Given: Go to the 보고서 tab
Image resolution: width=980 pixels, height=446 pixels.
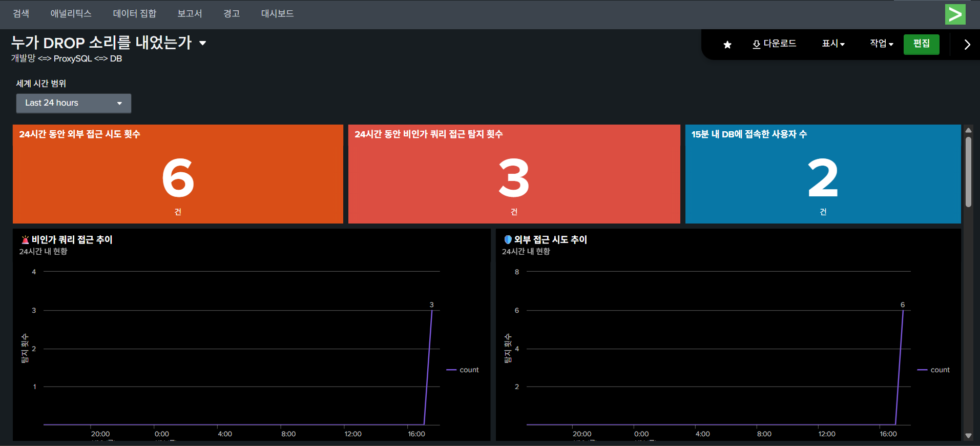Looking at the screenshot, I should point(190,14).
